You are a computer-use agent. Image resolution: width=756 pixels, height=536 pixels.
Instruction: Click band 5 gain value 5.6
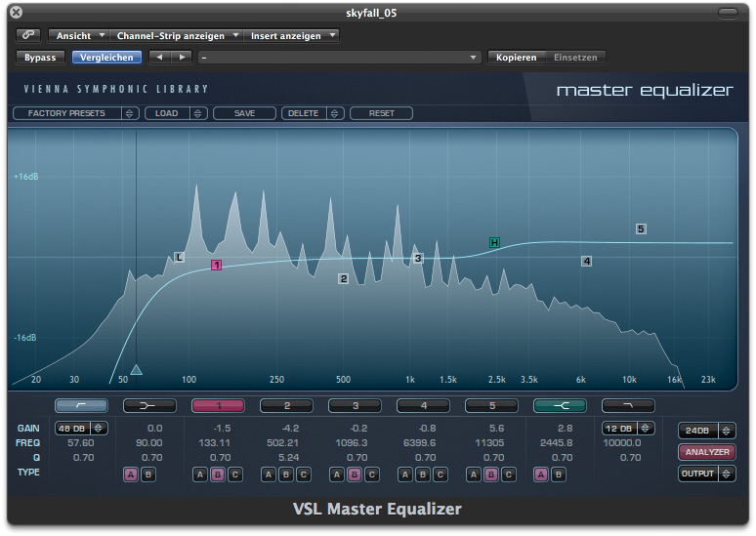496,428
